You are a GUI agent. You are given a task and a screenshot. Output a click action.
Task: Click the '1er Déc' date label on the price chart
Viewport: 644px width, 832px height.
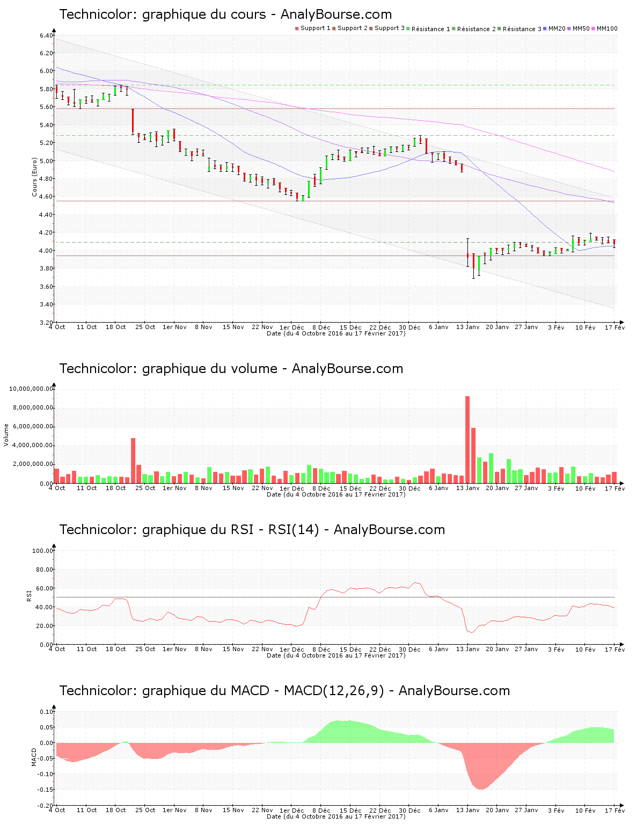291,327
